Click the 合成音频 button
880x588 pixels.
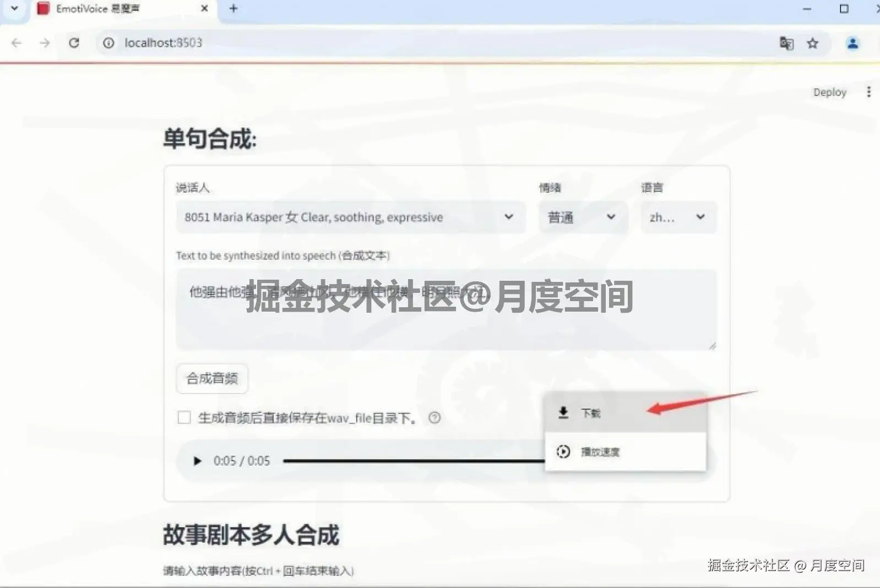[x=212, y=379]
